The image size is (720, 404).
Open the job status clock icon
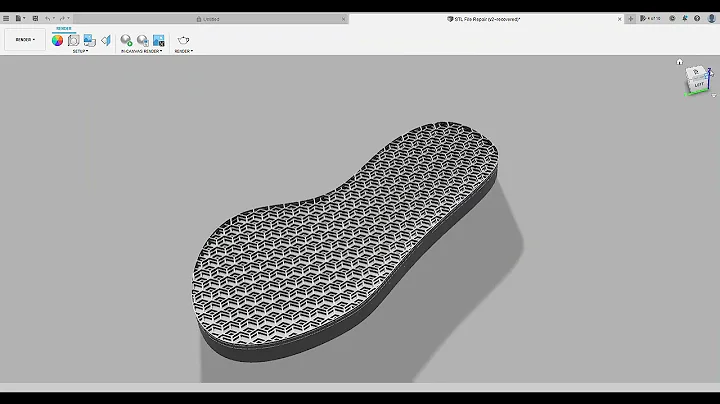(672, 18)
